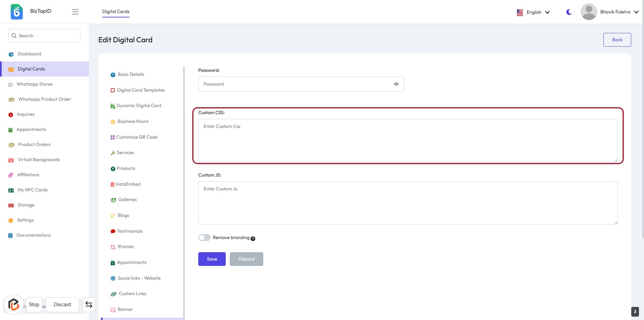
Task: Select Business Hours in card menu
Action: click(x=133, y=122)
